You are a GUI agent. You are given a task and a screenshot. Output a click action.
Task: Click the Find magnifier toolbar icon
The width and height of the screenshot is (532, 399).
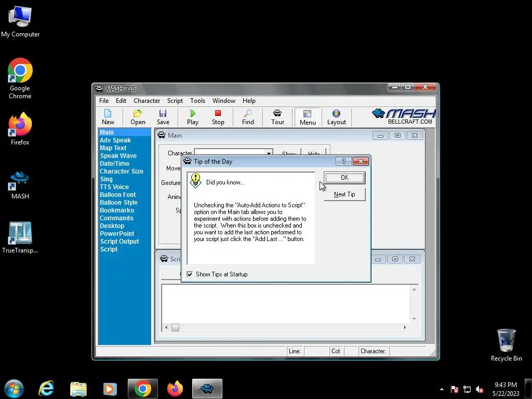pos(248,117)
